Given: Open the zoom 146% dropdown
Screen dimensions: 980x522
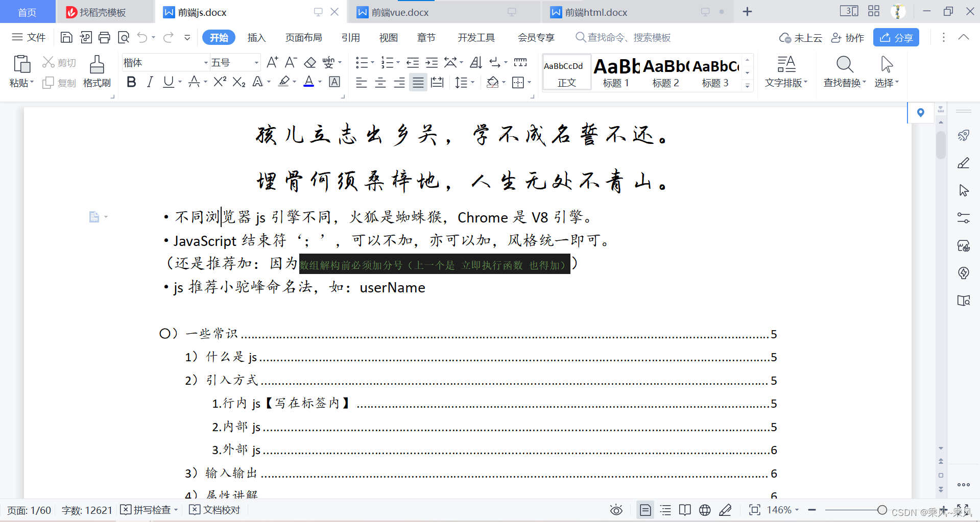Looking at the screenshot, I should coord(797,510).
